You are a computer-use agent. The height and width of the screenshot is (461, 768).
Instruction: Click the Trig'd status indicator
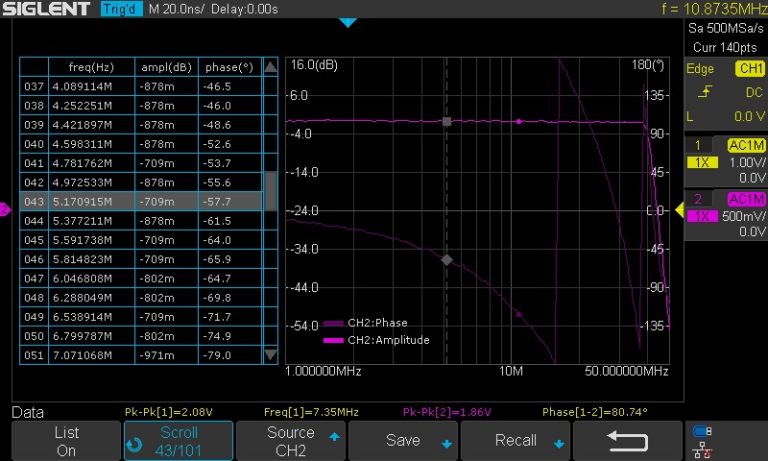(x=121, y=9)
